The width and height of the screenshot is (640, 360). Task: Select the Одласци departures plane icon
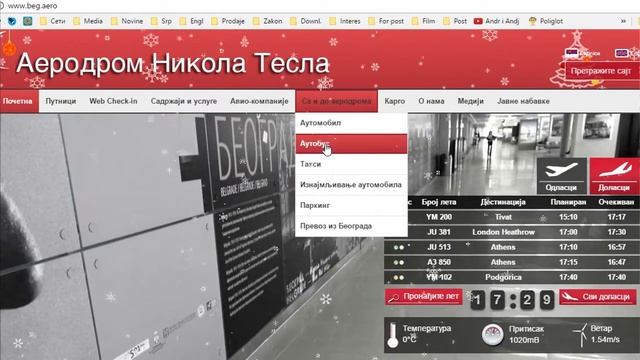tap(561, 176)
